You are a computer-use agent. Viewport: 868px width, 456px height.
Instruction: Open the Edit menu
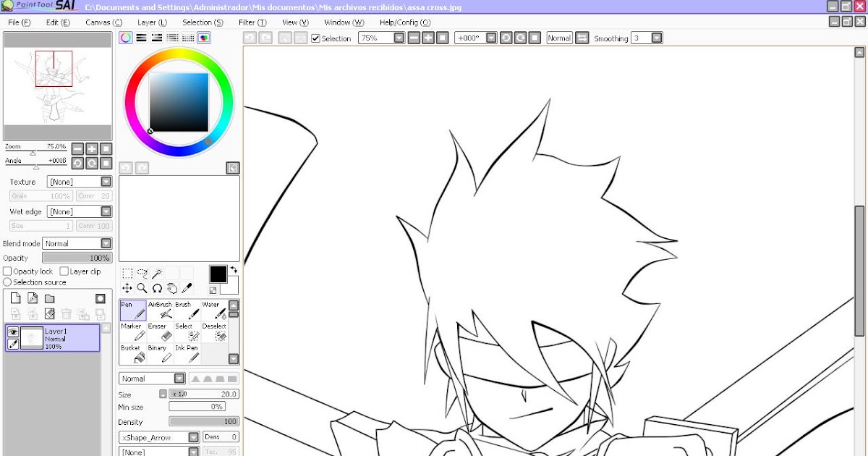pos(58,22)
